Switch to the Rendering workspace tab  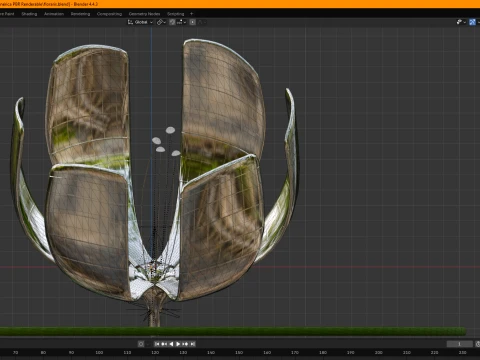pyautogui.click(x=80, y=14)
